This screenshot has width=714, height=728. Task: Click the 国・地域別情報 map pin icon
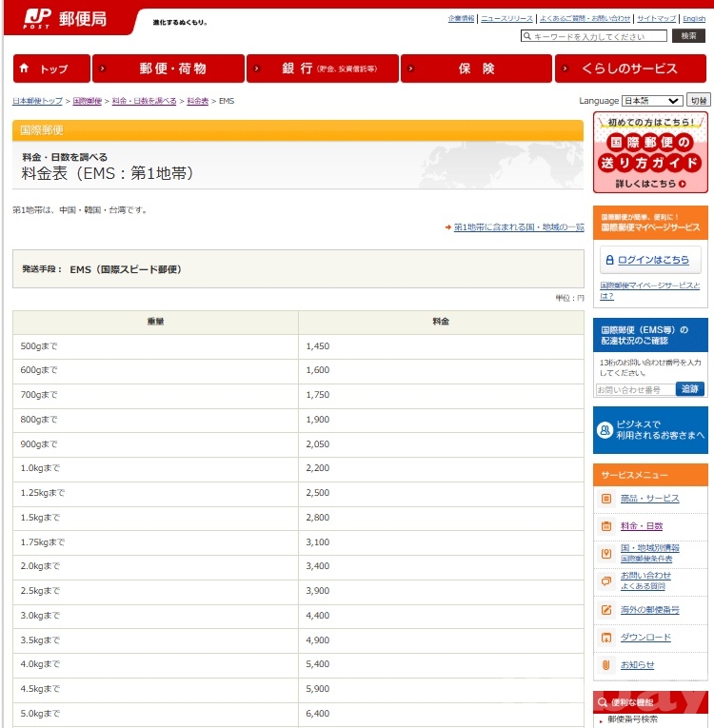[x=606, y=554]
